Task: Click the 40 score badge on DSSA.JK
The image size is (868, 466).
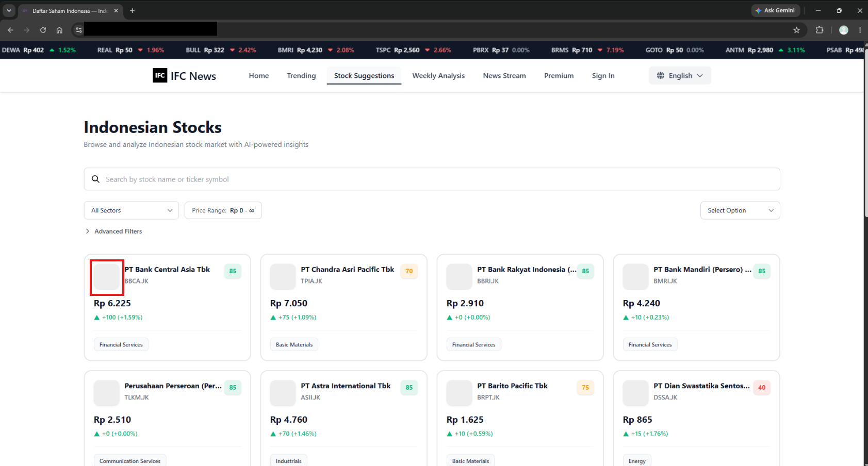Action: click(x=762, y=388)
